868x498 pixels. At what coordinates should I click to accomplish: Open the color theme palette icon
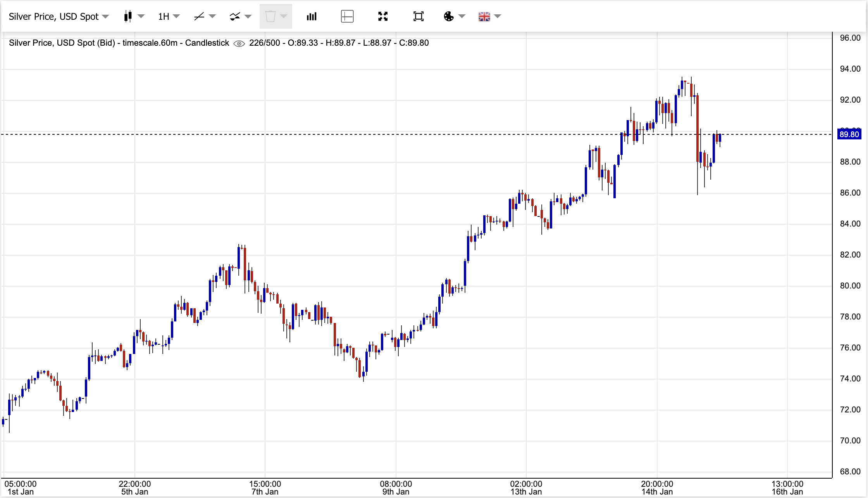(x=449, y=16)
